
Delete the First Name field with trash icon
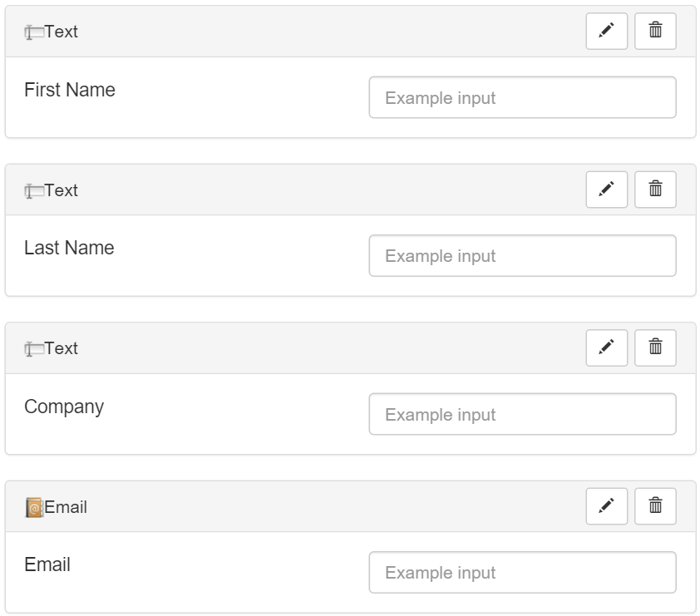(655, 32)
